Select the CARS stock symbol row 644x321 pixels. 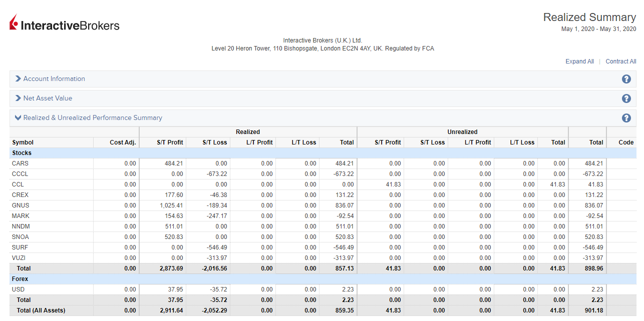21,163
